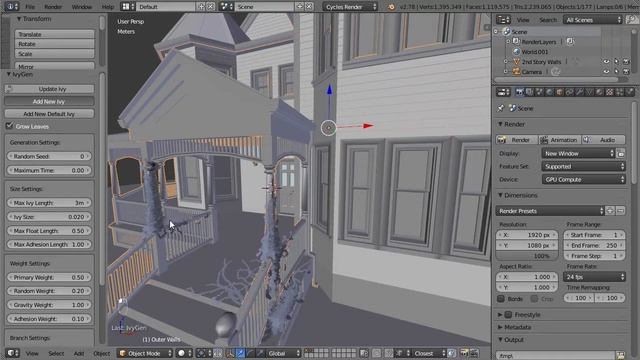Open the 3D view Add menu
The height and width of the screenshot is (360, 640).
[x=79, y=353]
